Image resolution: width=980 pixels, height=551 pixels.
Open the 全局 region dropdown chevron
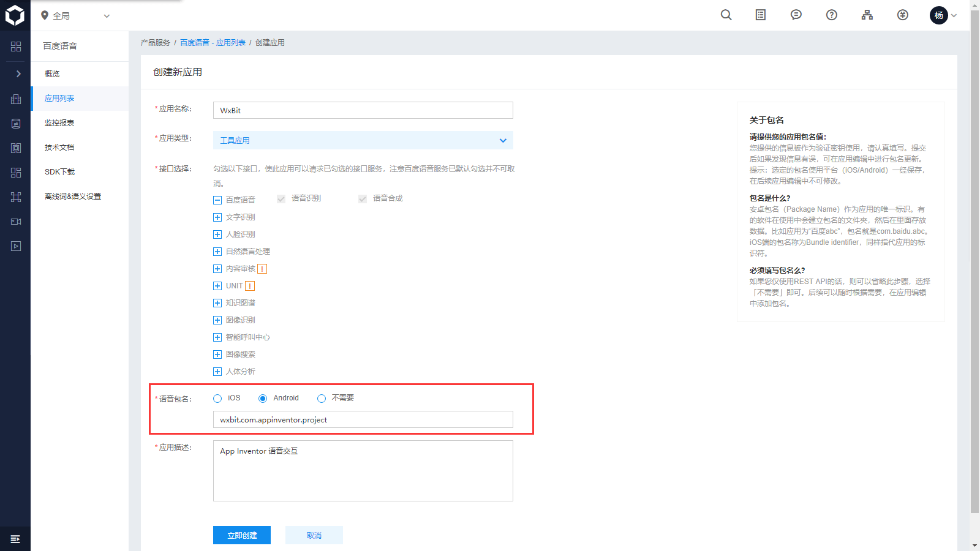point(107,16)
